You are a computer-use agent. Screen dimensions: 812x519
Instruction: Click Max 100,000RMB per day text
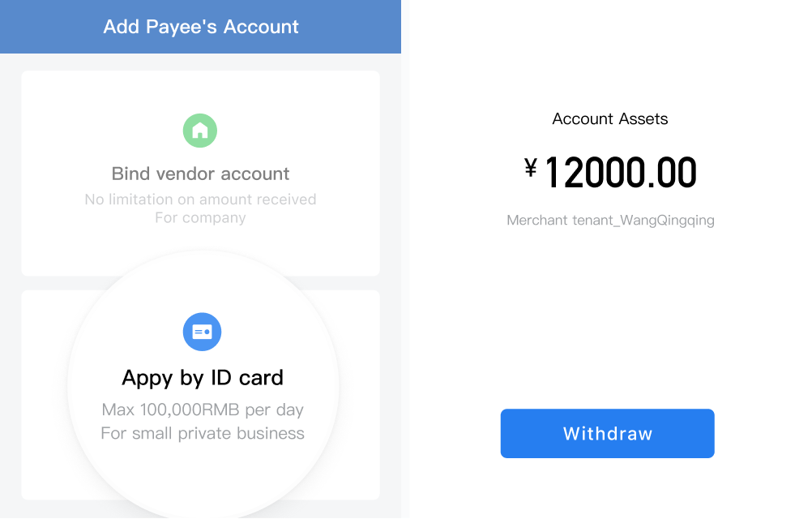pos(203,410)
